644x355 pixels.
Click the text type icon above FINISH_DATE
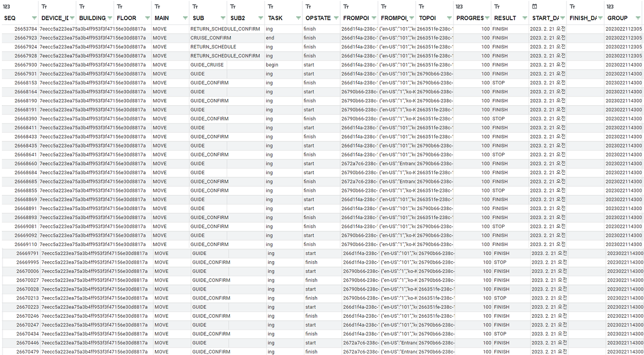pyautogui.click(x=573, y=7)
